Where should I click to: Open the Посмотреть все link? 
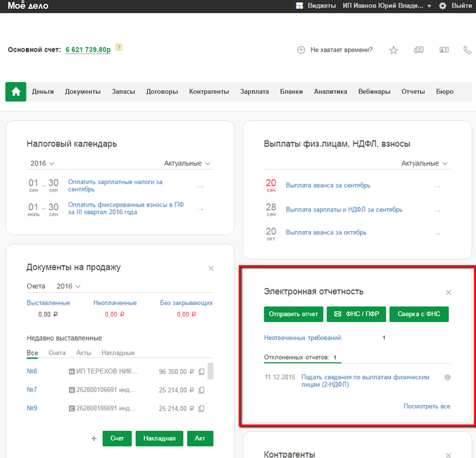426,406
